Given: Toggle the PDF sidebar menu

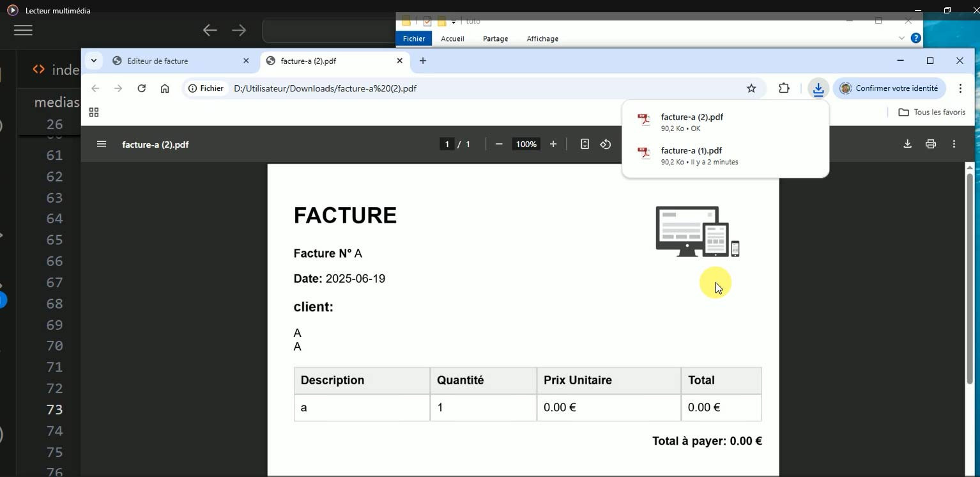Looking at the screenshot, I should click(102, 144).
